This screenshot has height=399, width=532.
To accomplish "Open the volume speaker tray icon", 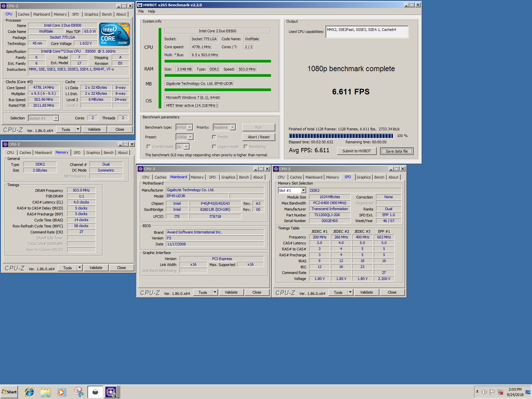I will (484, 392).
